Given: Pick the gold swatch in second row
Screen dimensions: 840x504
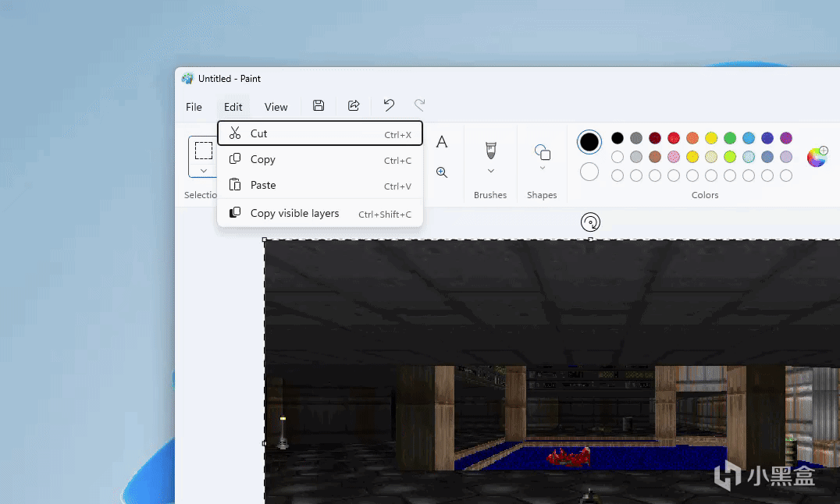Looking at the screenshot, I should pyautogui.click(x=692, y=157).
